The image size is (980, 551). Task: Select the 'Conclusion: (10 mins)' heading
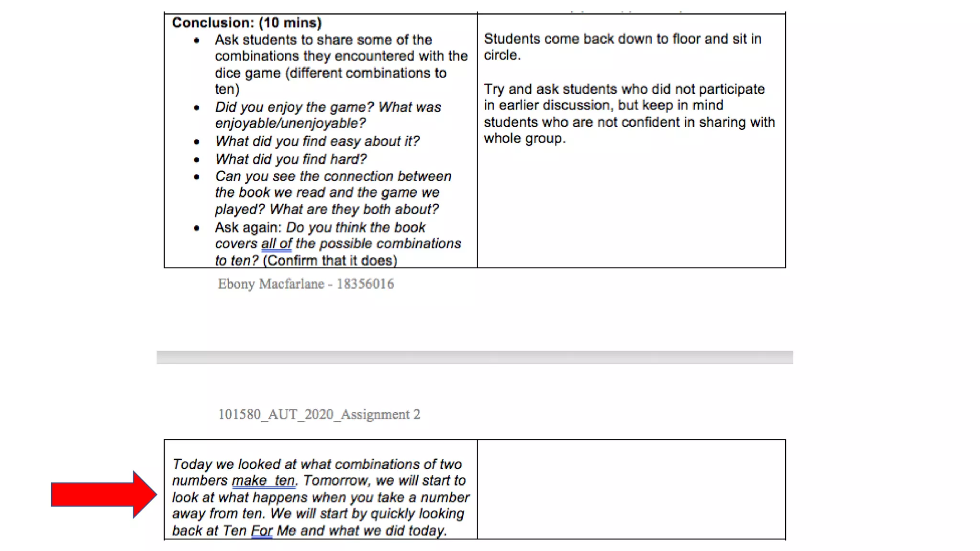246,22
